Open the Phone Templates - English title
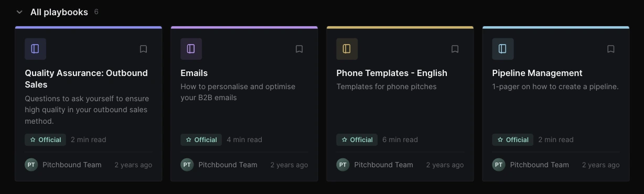644x194 pixels. [x=392, y=73]
